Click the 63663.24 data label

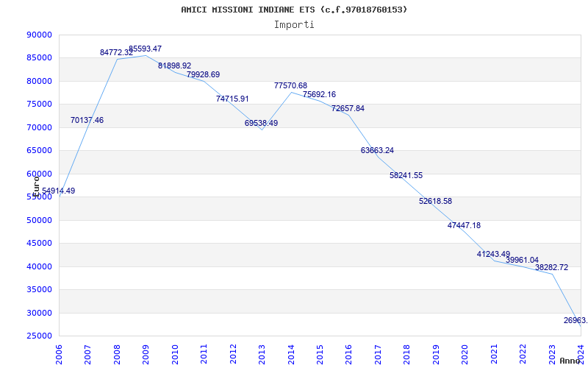[377, 150]
